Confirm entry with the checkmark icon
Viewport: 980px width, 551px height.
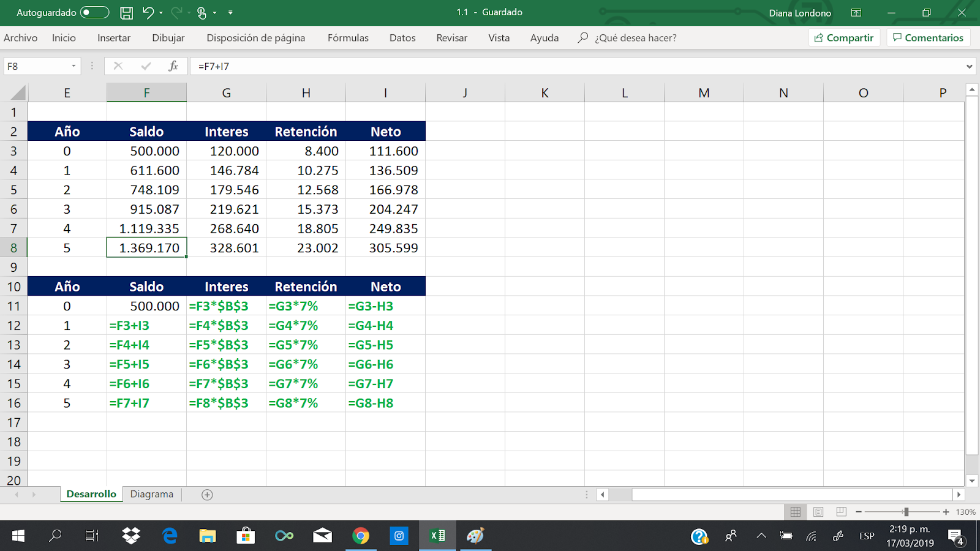pyautogui.click(x=145, y=66)
